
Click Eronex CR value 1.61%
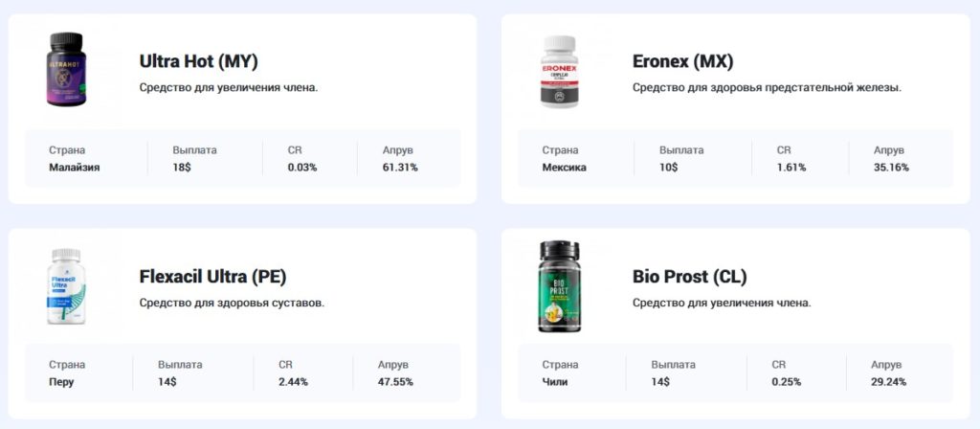pyautogui.click(x=791, y=168)
